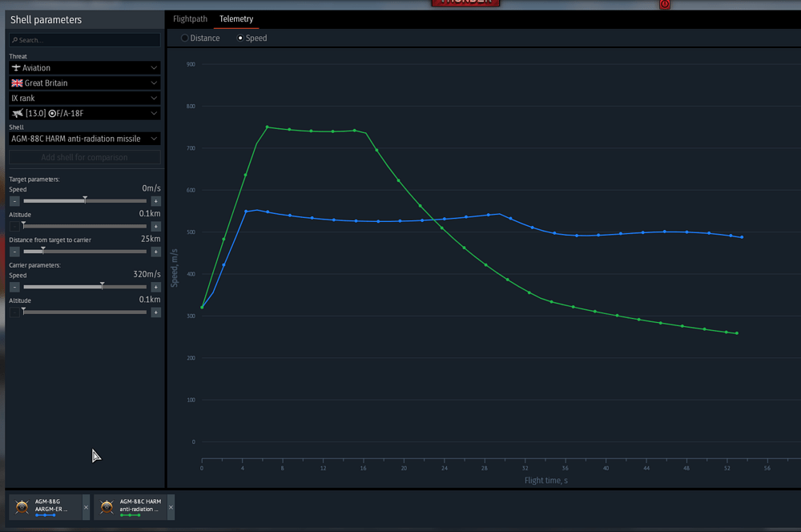Click the red icon at top bar
Screen dimensions: 801x532
tap(665, 4)
